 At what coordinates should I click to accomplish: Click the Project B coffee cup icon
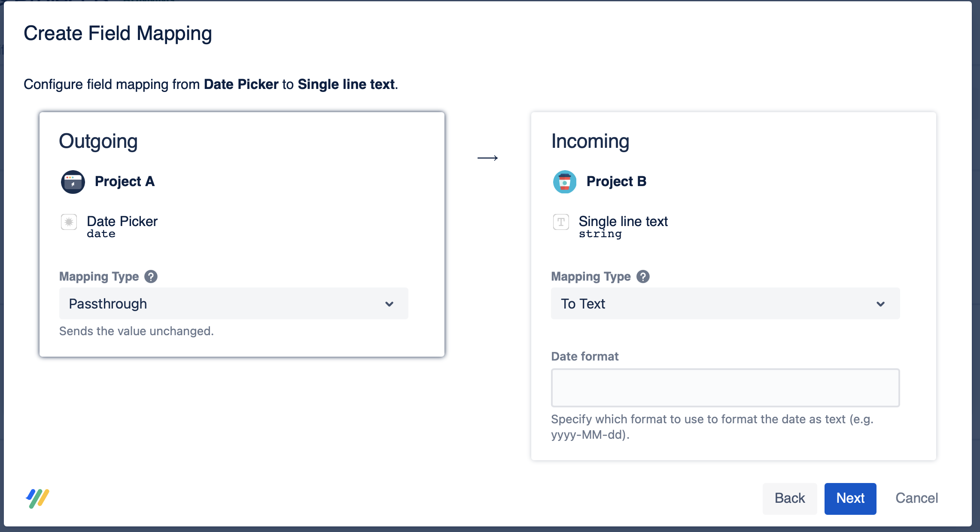point(564,181)
